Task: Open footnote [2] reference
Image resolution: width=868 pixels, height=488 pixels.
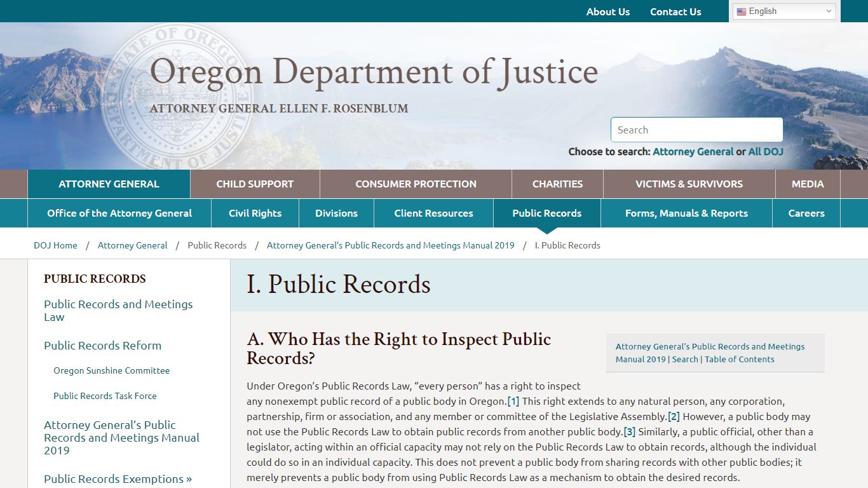Action: click(x=674, y=417)
